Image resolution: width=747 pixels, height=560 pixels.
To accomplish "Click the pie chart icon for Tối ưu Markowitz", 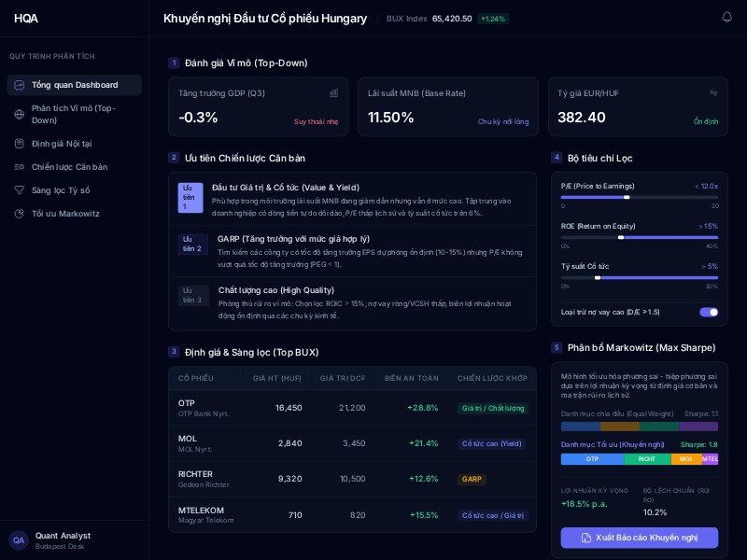I will 21,214.
